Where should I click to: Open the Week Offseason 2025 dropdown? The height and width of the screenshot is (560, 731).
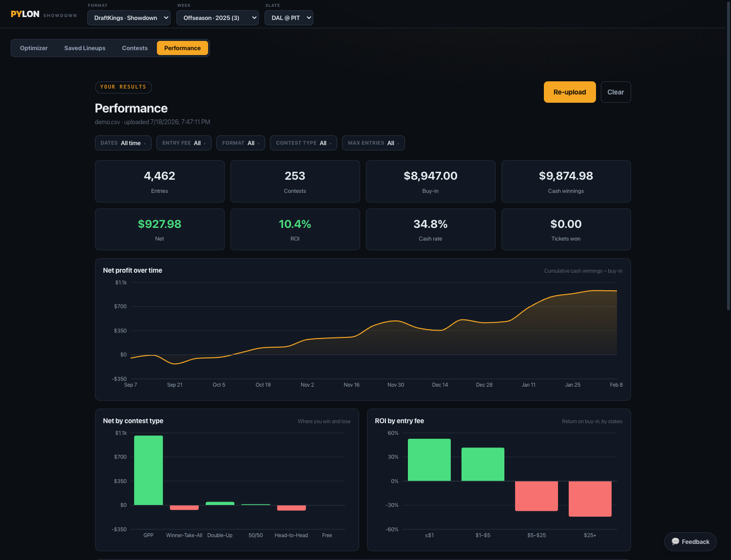(217, 18)
